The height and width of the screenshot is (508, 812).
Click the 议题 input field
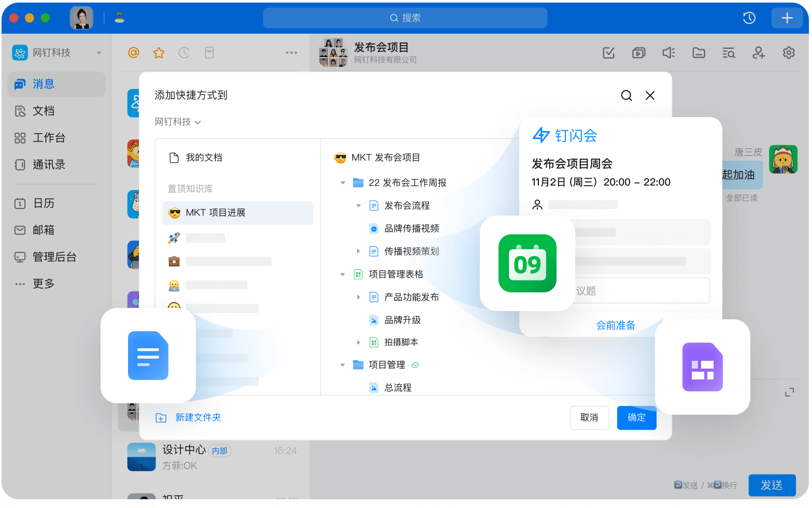642,291
